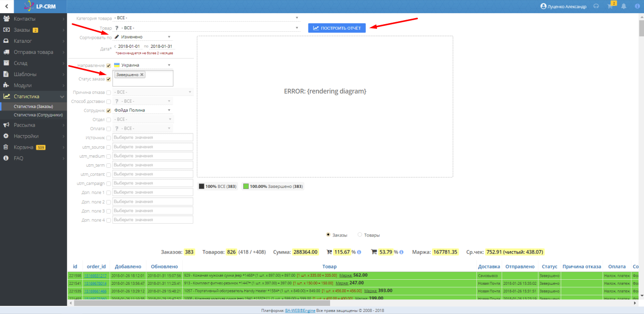The image size is (644, 314).
Task: Click the Корзина trash icon
Action: click(x=7, y=147)
